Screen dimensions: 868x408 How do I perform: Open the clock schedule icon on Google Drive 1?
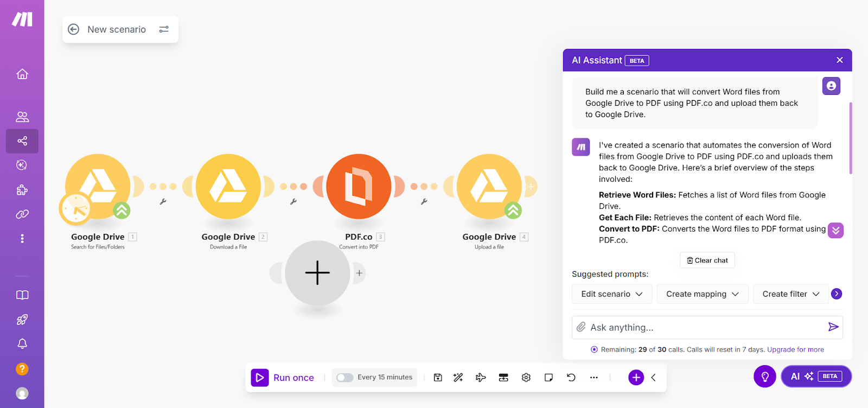coord(75,208)
